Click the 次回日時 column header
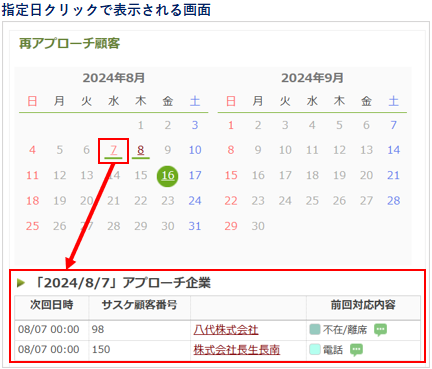 click(x=52, y=305)
